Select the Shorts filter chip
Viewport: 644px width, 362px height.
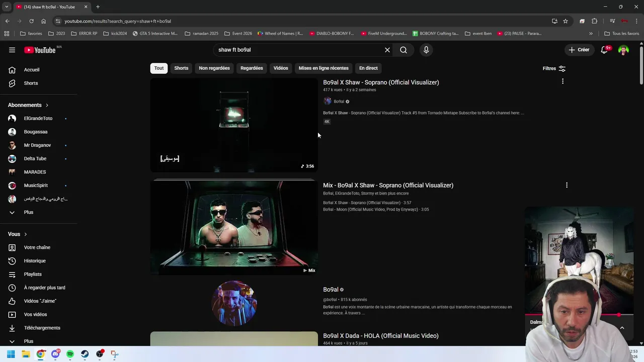tap(181, 68)
